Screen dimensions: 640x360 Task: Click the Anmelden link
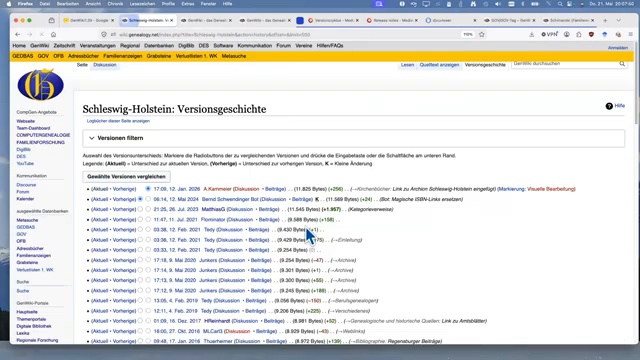tap(618, 48)
